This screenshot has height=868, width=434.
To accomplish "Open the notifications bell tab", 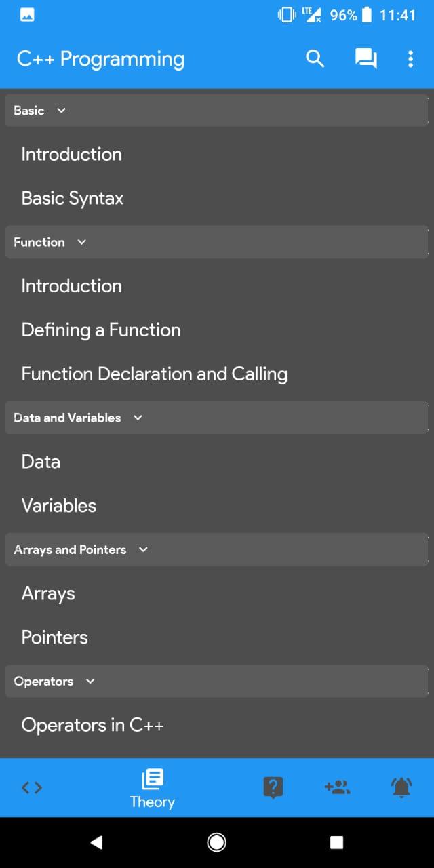I will tap(401, 787).
